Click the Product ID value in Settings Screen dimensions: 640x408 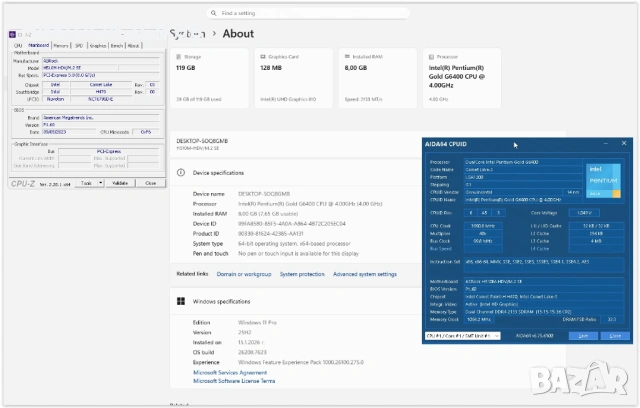click(271, 234)
